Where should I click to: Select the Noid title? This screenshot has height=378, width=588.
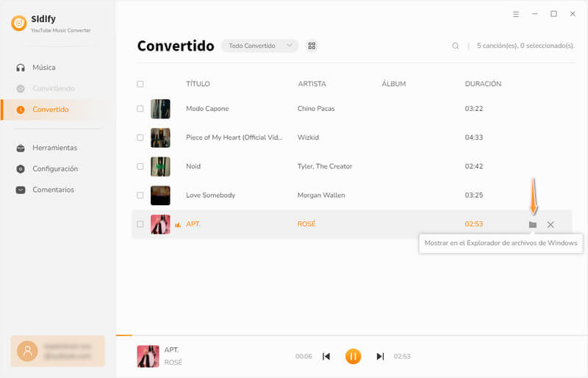193,166
